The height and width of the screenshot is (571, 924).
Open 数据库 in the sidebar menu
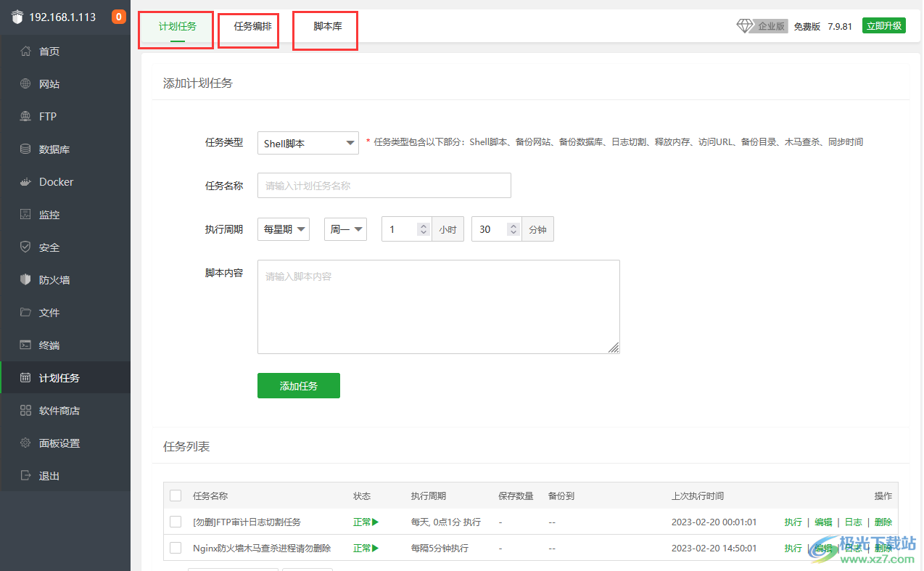(65, 149)
